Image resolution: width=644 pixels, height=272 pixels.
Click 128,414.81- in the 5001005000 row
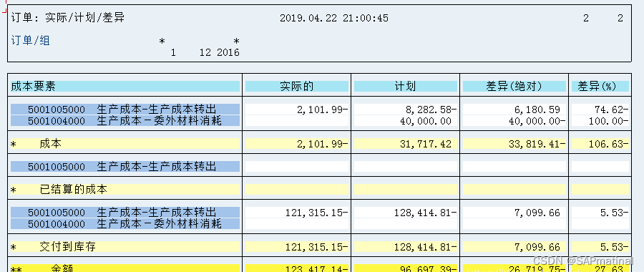[426, 213]
